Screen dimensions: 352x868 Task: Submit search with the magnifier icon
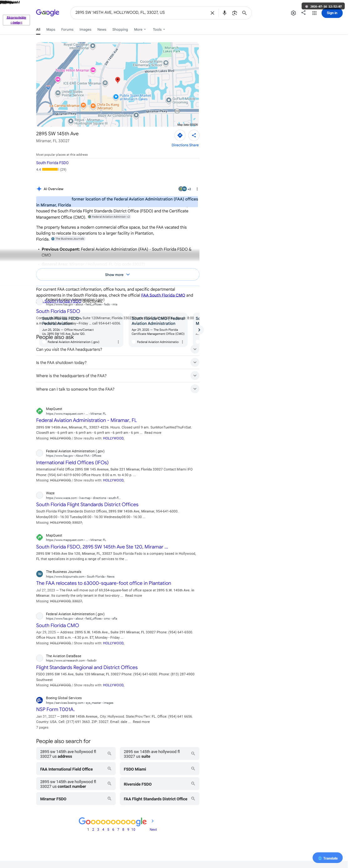(244, 13)
